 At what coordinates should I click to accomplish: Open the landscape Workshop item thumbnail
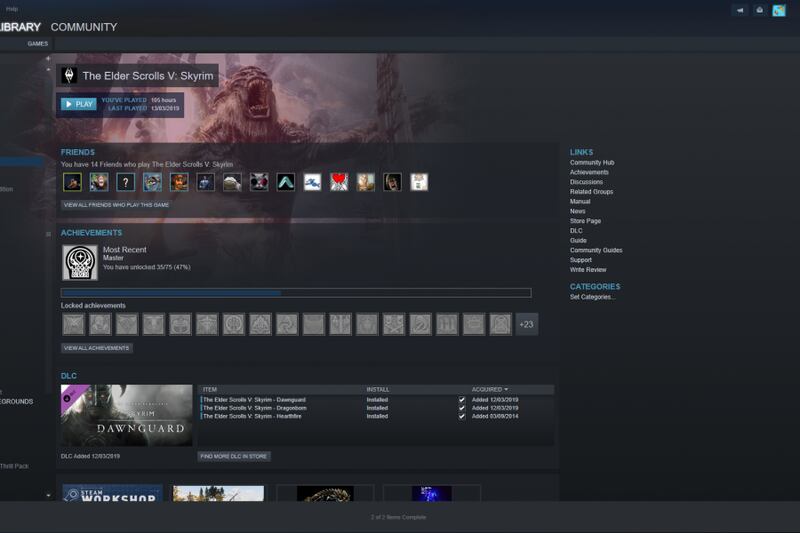point(218,493)
